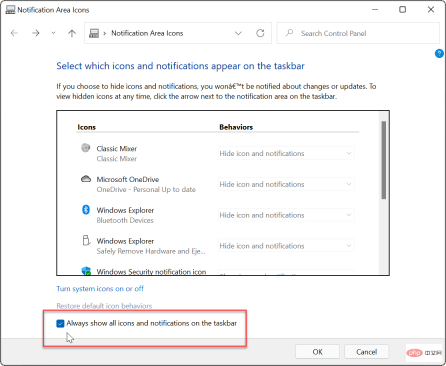The image size is (446, 366).
Task: Minimize the Notification Area Icons window
Action: click(375, 10)
